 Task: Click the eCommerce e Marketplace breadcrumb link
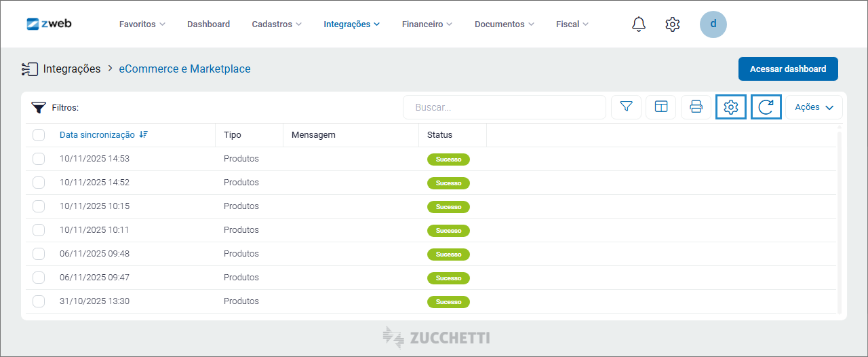click(x=184, y=69)
